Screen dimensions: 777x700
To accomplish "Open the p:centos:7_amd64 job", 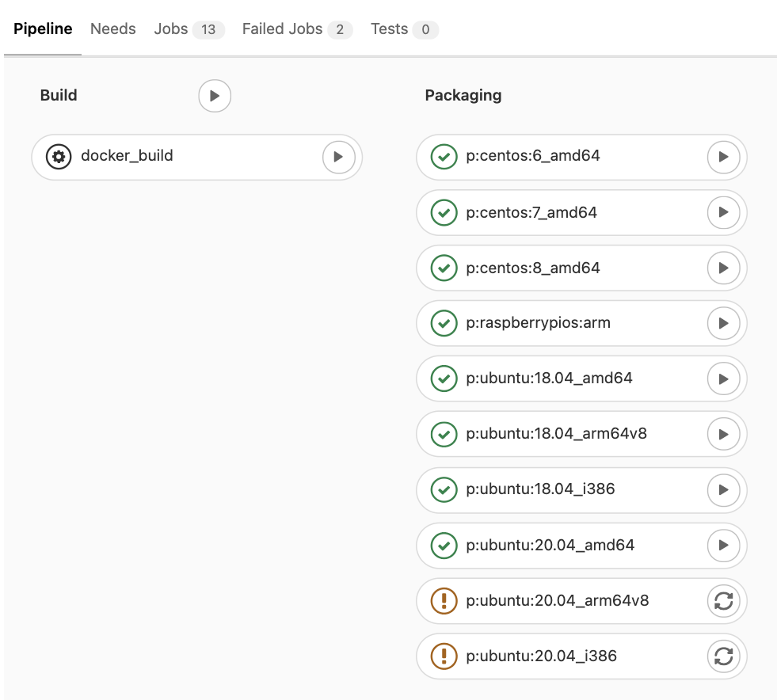I will [x=531, y=212].
